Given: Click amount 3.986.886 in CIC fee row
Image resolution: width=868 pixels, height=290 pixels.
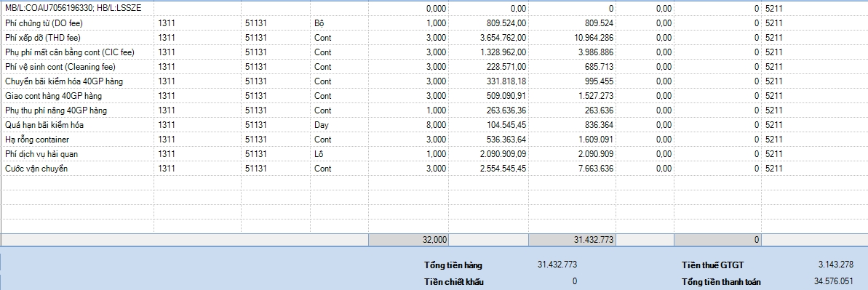Looking at the screenshot, I should click(x=573, y=52).
